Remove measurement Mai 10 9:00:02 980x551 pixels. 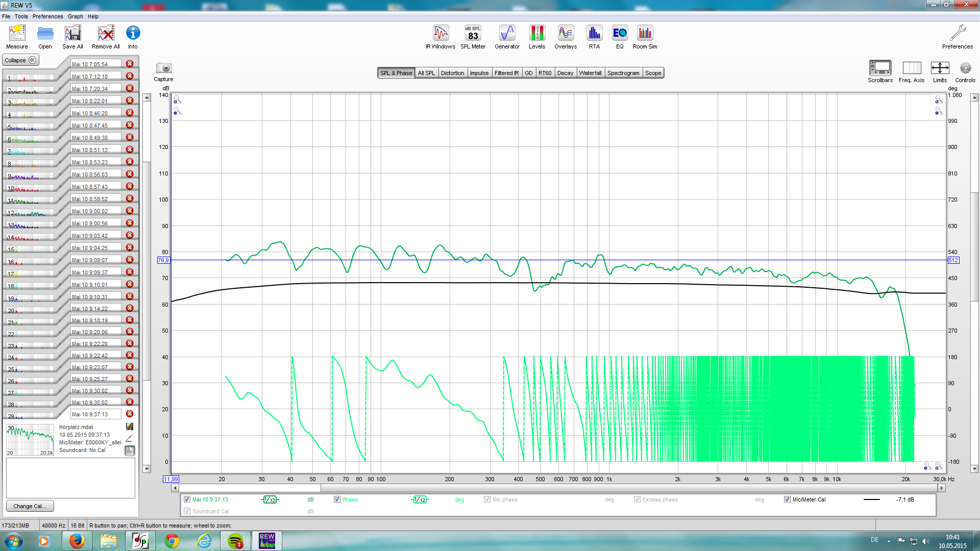tap(130, 211)
